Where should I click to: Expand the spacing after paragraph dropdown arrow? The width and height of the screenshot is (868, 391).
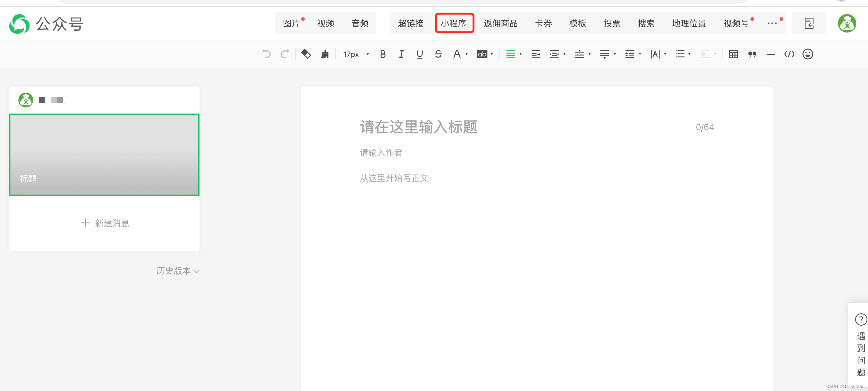[614, 54]
